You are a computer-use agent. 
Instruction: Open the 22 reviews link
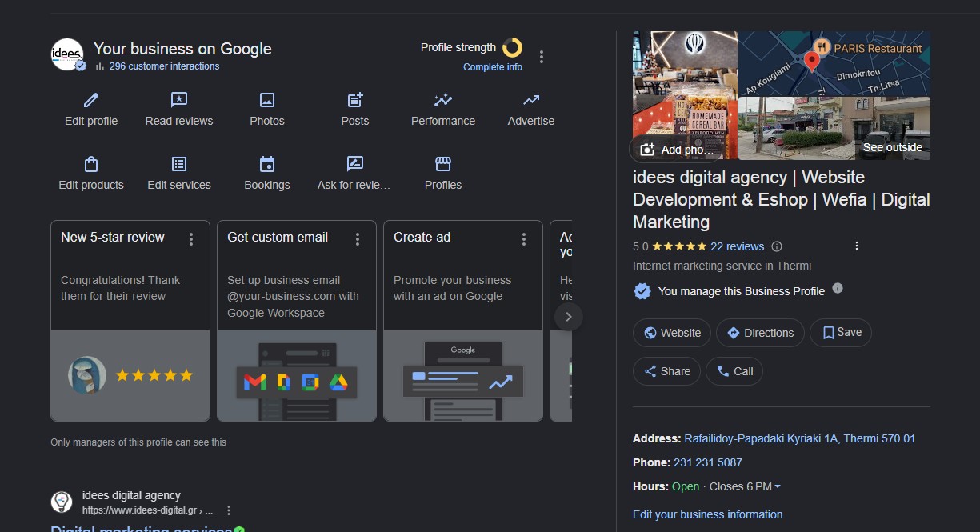click(737, 246)
